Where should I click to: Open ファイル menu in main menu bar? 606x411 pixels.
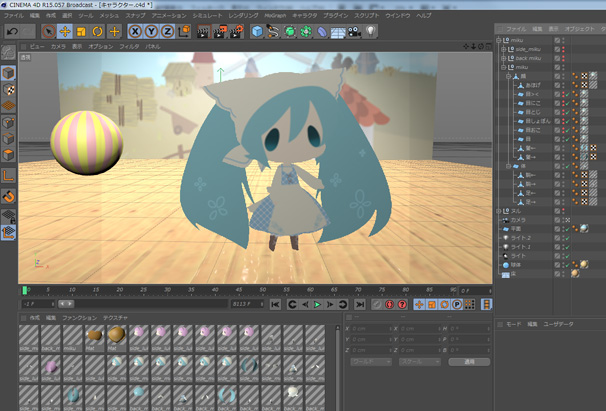(x=14, y=15)
